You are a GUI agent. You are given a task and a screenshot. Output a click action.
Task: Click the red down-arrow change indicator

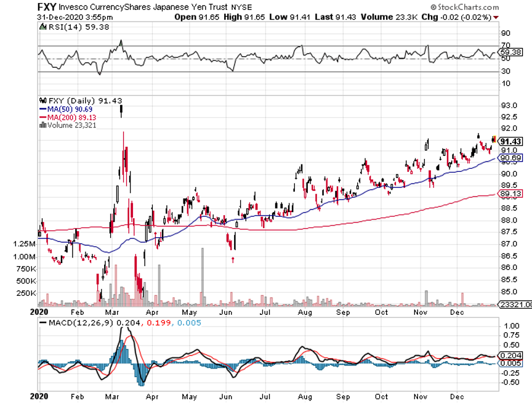(496, 17)
